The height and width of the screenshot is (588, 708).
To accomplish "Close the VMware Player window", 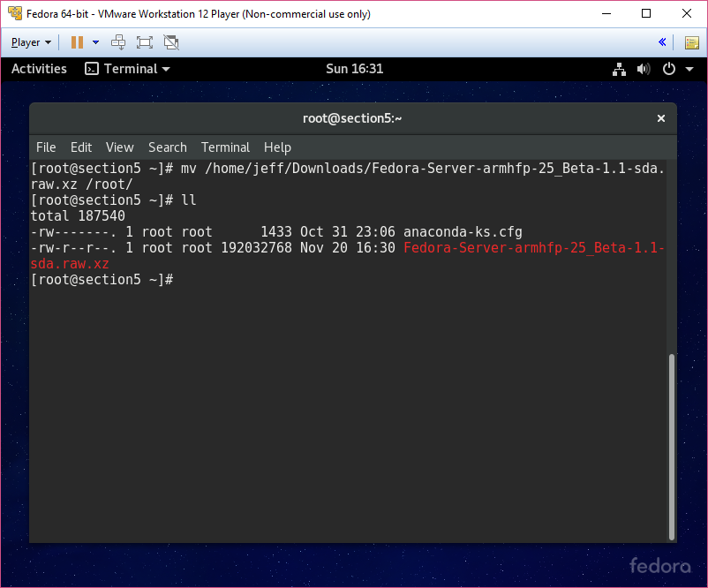I will coord(687,13).
